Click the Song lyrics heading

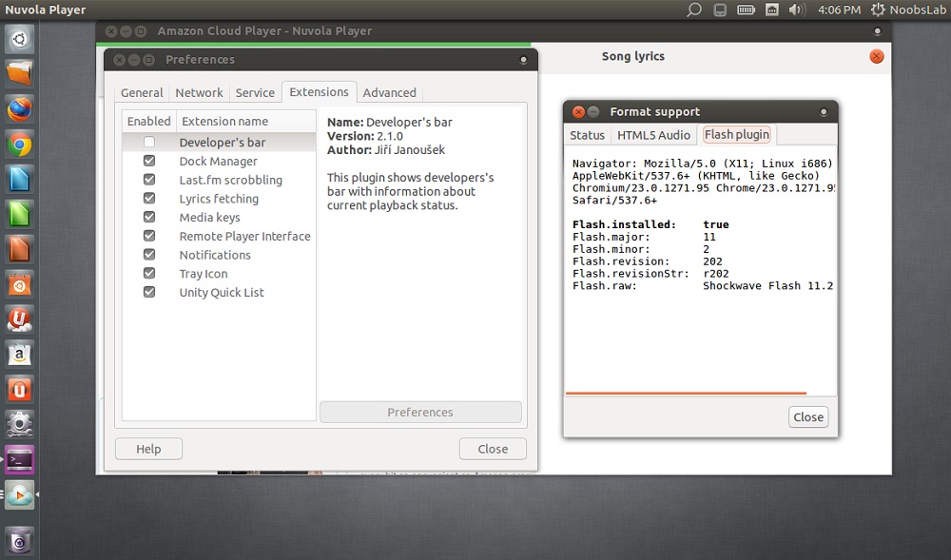click(633, 56)
